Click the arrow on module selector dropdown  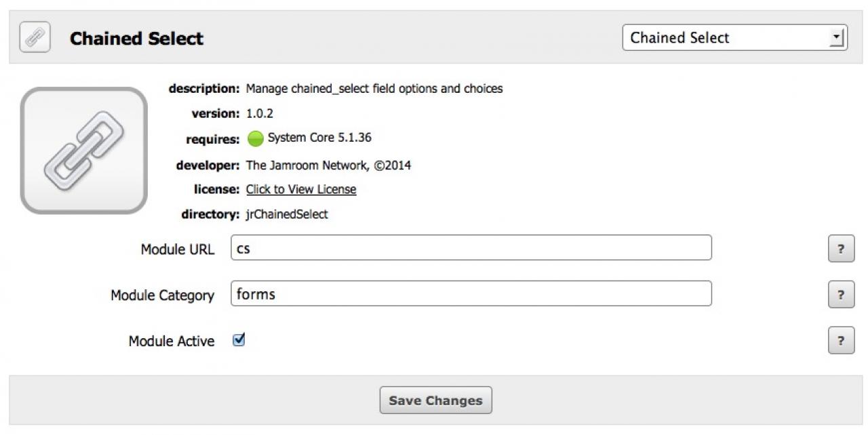coord(837,38)
